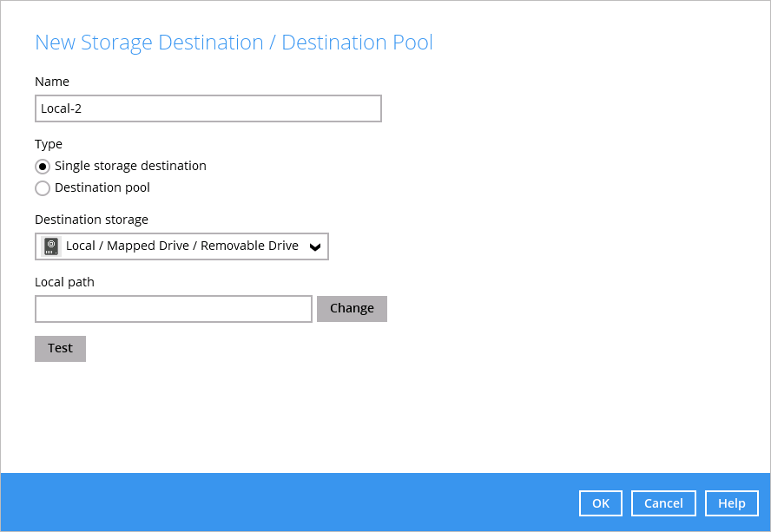
Task: Click the "Single storage destination" label text
Action: 130,166
